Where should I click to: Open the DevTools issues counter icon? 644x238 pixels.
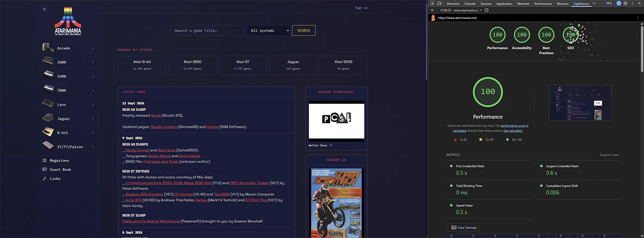[608, 3]
